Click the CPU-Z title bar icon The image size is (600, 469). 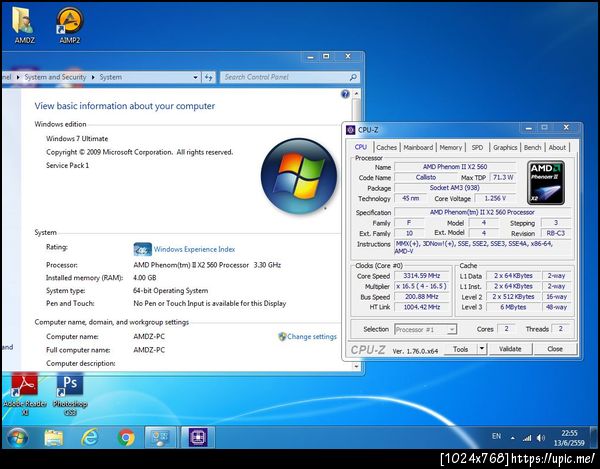tap(350, 130)
